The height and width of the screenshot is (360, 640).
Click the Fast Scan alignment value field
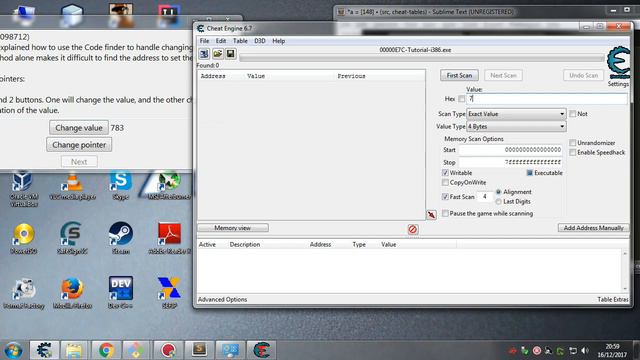coord(484,197)
